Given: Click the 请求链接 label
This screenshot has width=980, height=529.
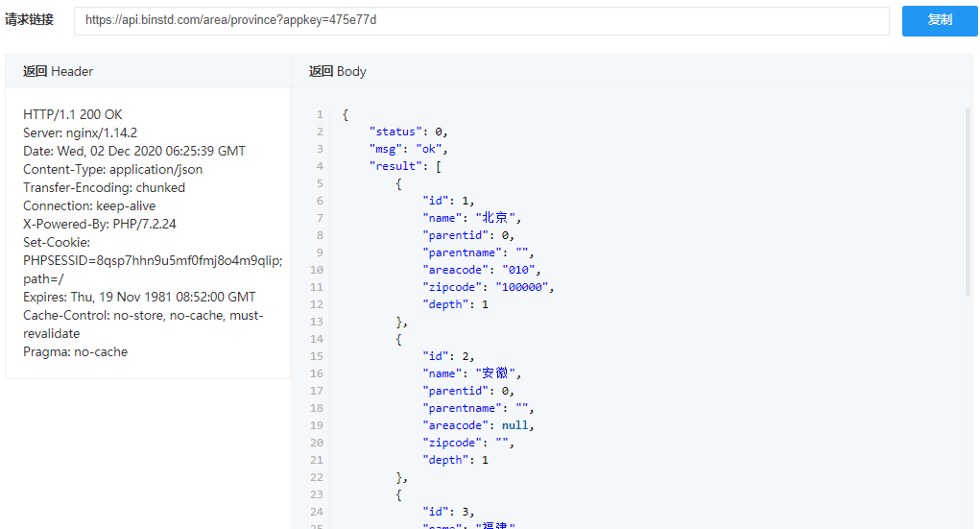Looking at the screenshot, I should pyautogui.click(x=30, y=20).
